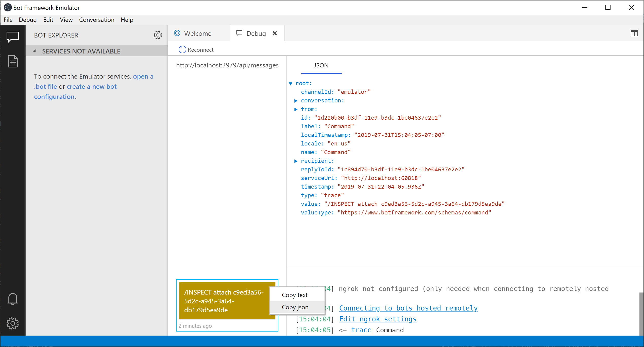644x347 pixels.
Task: Click the Debug tab speech bubble icon
Action: [239, 33]
